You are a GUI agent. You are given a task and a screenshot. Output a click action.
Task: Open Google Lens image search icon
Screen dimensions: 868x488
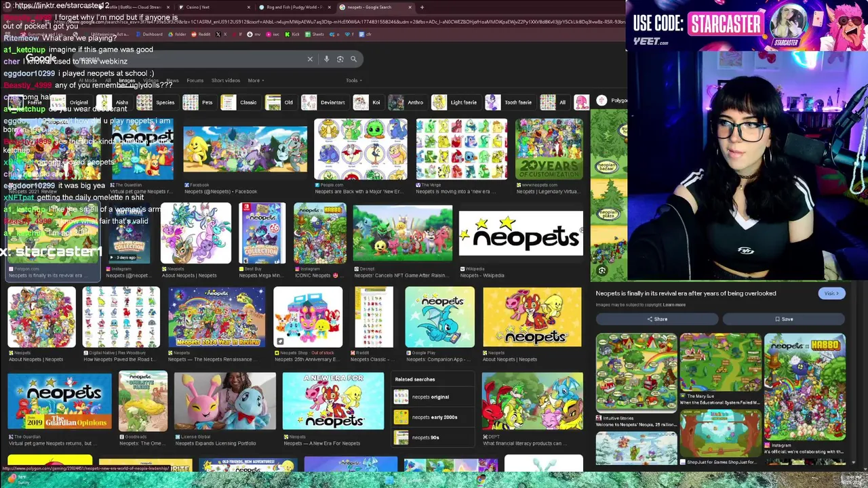coord(340,59)
